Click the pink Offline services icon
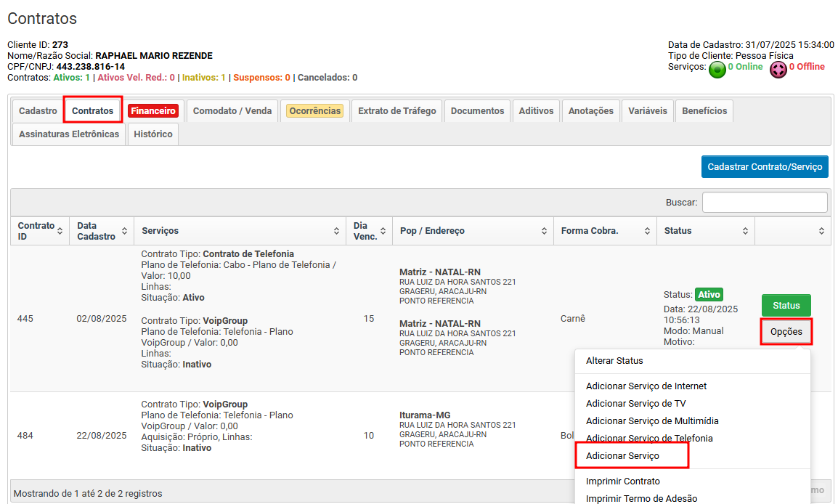Screen dimensions: 838x504 point(778,70)
